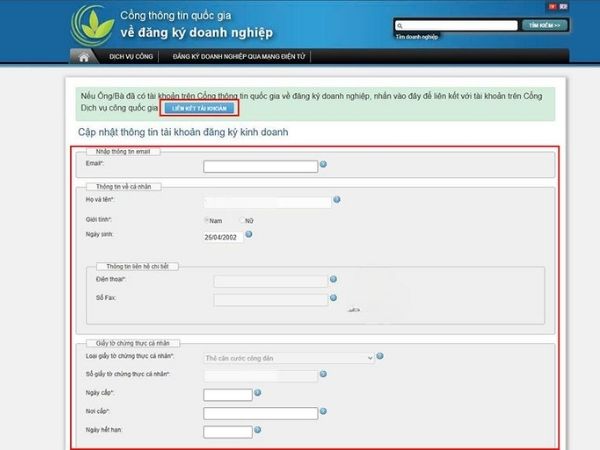The width and height of the screenshot is (600, 450).
Task: Click the help icon beside Email field
Action: coord(323,164)
